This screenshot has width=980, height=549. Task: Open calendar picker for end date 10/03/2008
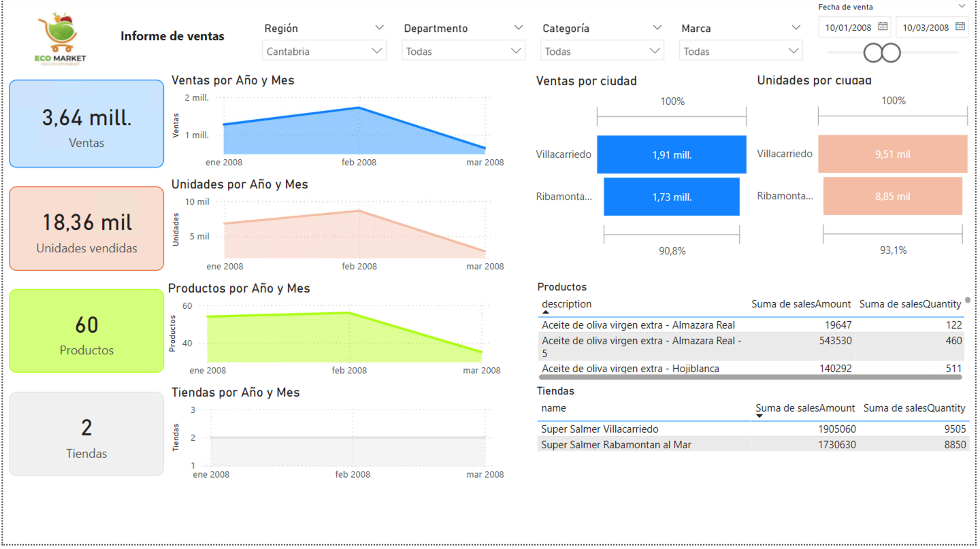coord(960,27)
